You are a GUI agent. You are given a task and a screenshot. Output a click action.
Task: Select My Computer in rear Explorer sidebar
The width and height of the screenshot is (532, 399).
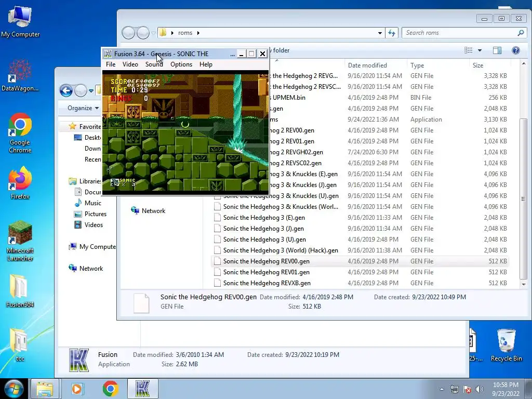[92, 247]
